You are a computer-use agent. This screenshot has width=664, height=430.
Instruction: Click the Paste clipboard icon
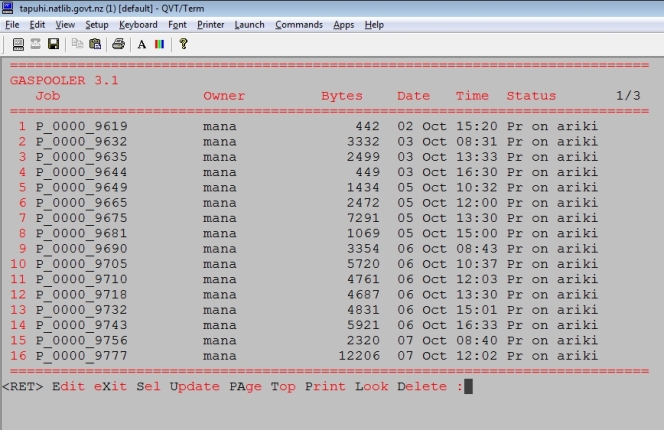tap(95, 44)
